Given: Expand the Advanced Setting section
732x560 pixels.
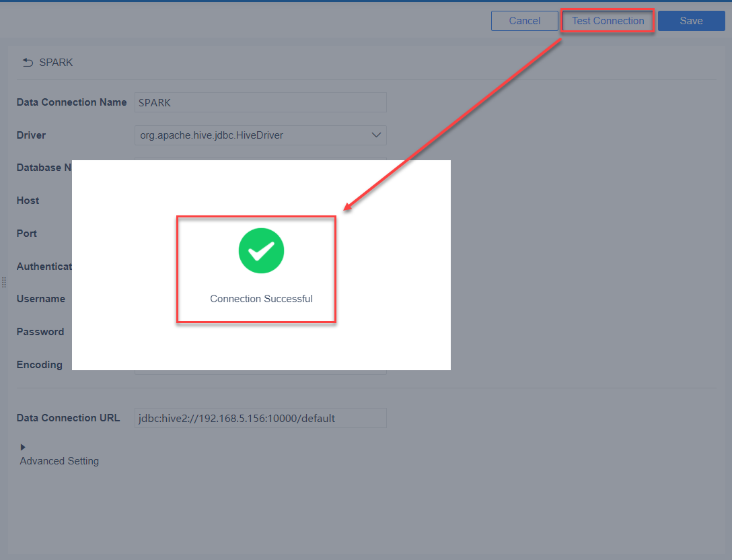Looking at the screenshot, I should 22,446.
